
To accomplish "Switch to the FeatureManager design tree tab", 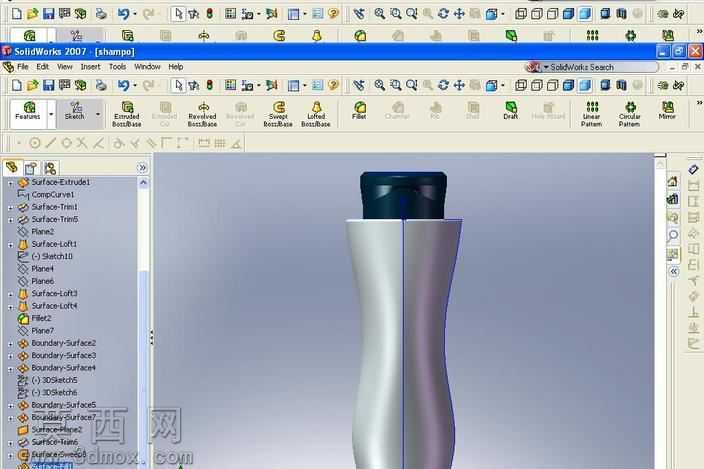I will (12, 168).
